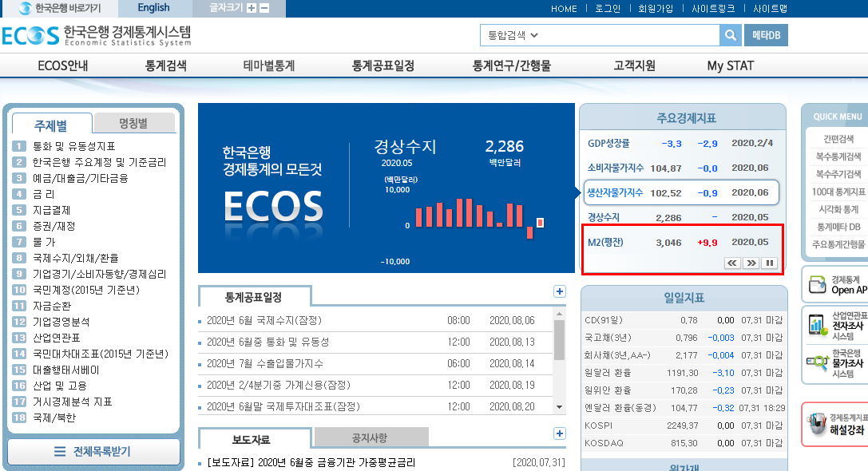Open 간편검색 quick menu

[838, 139]
